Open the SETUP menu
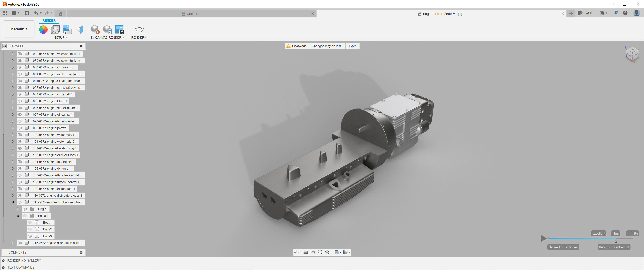 (60, 37)
